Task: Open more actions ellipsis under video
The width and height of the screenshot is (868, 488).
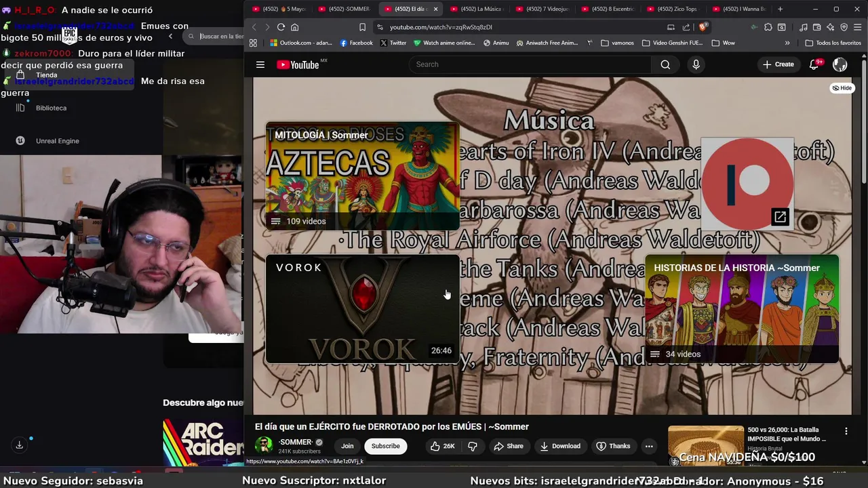Action: pyautogui.click(x=649, y=446)
